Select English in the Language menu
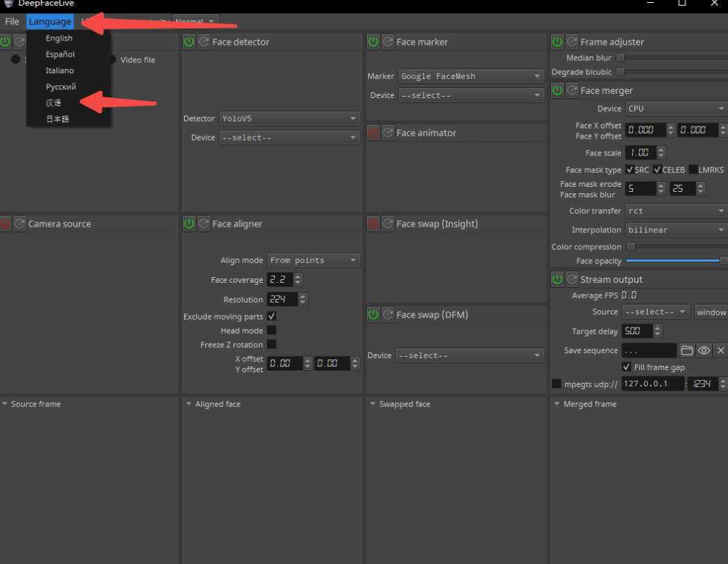728x564 pixels. pos(59,38)
